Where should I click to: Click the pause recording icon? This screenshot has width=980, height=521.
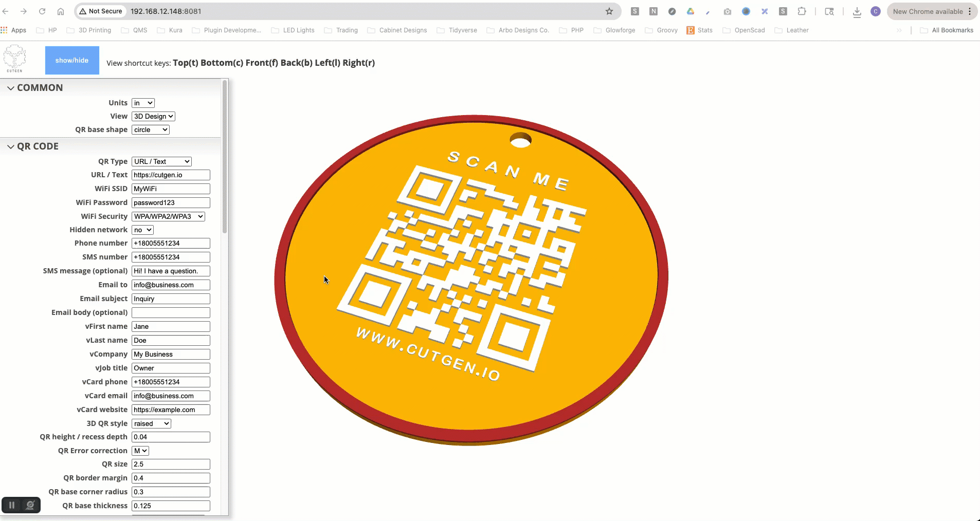click(x=11, y=505)
